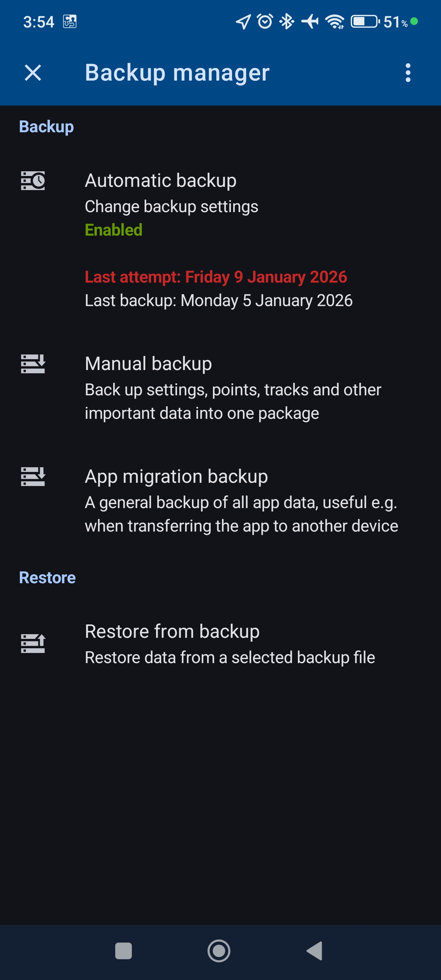Tap the red Last attempt date
This screenshot has height=980, width=441.
[216, 277]
